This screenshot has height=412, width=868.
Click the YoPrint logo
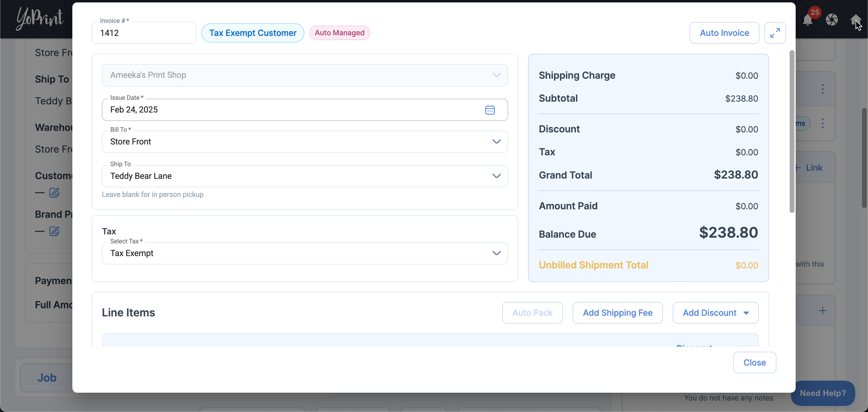[40, 18]
